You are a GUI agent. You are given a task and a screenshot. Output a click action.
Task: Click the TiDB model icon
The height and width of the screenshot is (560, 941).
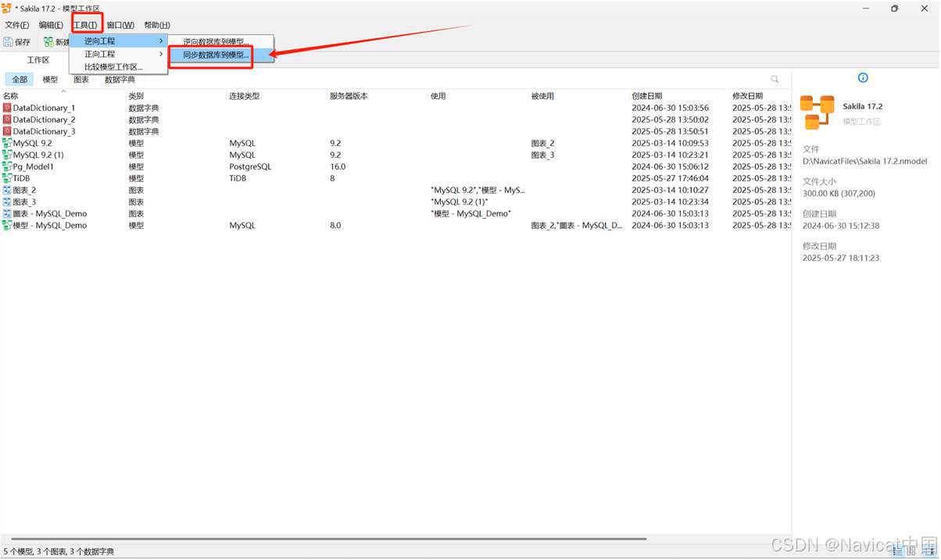point(7,178)
